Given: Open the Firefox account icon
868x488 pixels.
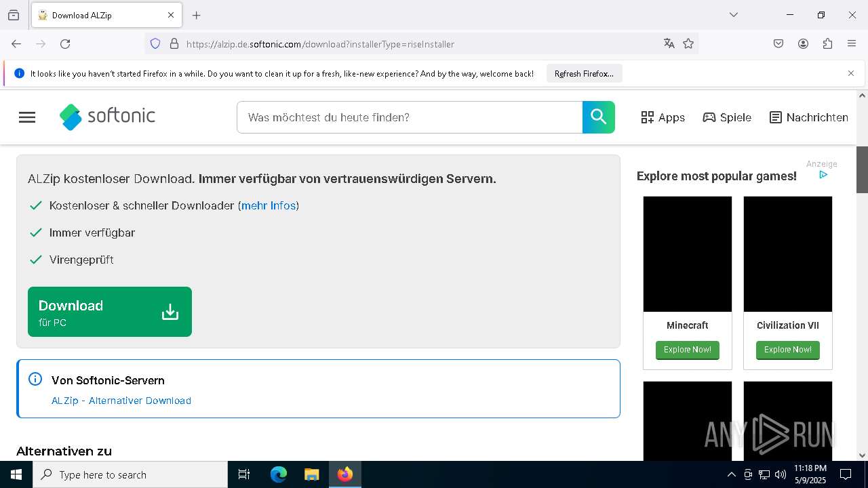Looking at the screenshot, I should 803,44.
